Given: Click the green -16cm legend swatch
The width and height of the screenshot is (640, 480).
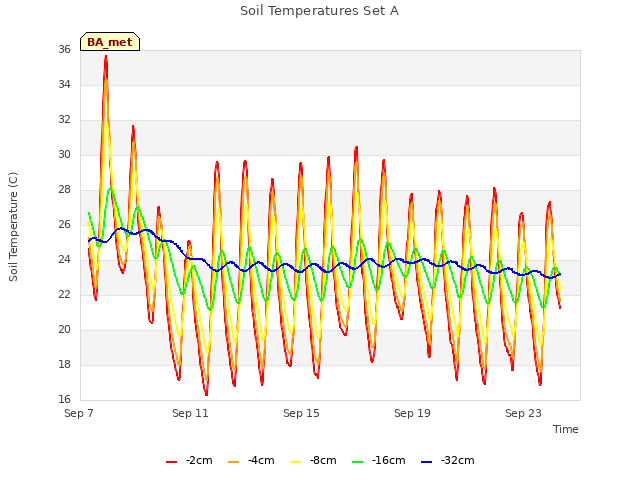Looking at the screenshot, I should [358, 462].
